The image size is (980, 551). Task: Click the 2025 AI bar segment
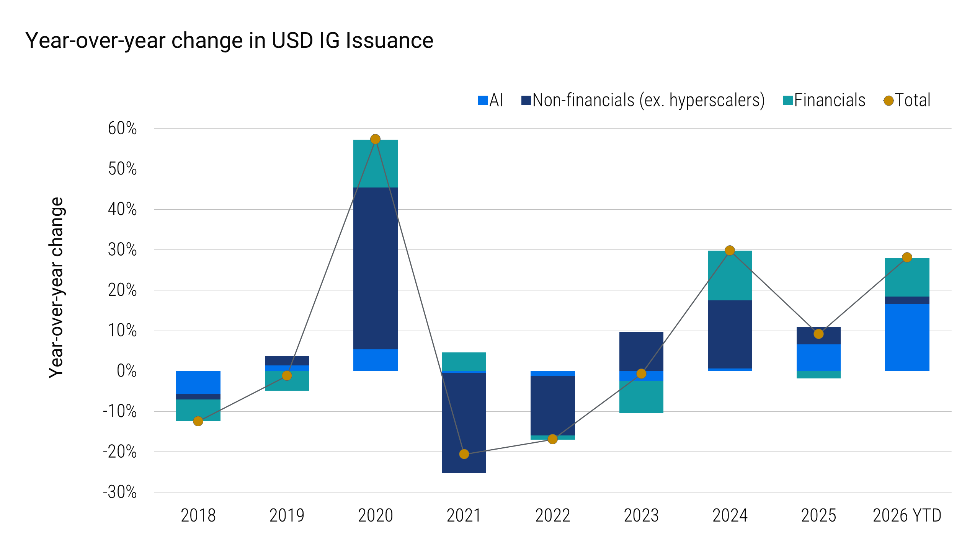[x=818, y=358]
